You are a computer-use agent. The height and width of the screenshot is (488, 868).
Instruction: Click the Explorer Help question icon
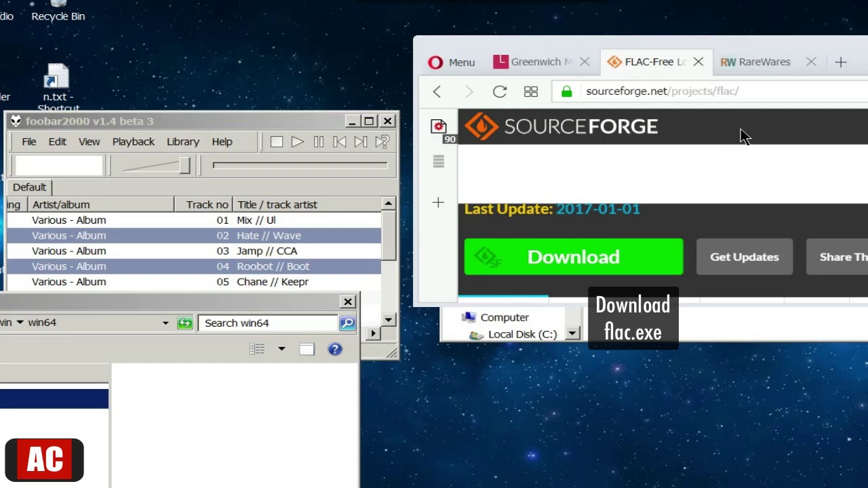tap(334, 349)
